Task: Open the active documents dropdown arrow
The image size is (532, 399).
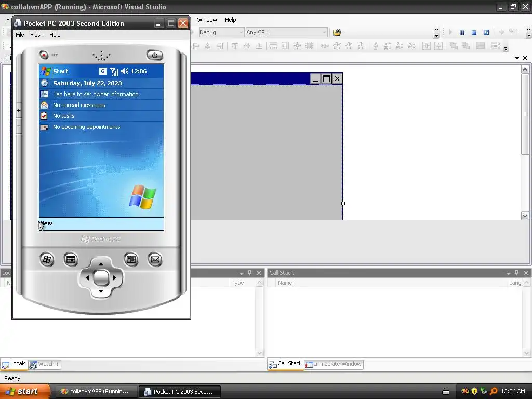Action: pyautogui.click(x=517, y=58)
